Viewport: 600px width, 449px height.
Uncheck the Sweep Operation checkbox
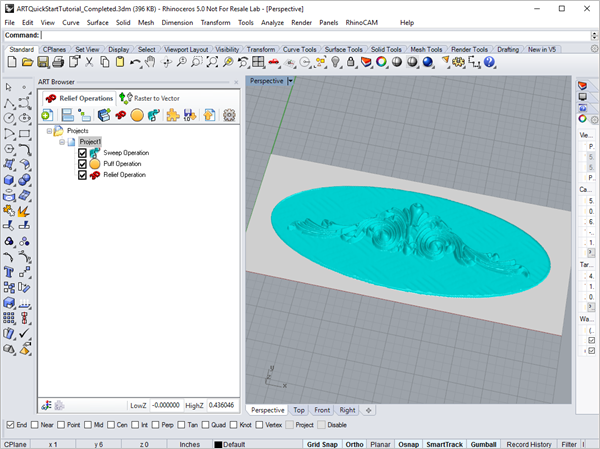coord(82,153)
